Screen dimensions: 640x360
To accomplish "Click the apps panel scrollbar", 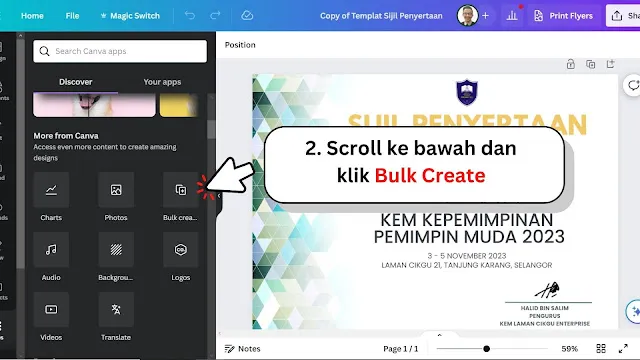I will click(x=211, y=130).
